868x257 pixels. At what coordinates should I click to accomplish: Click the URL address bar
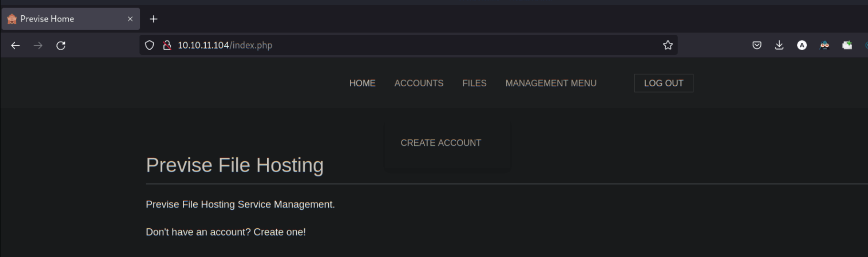(408, 45)
